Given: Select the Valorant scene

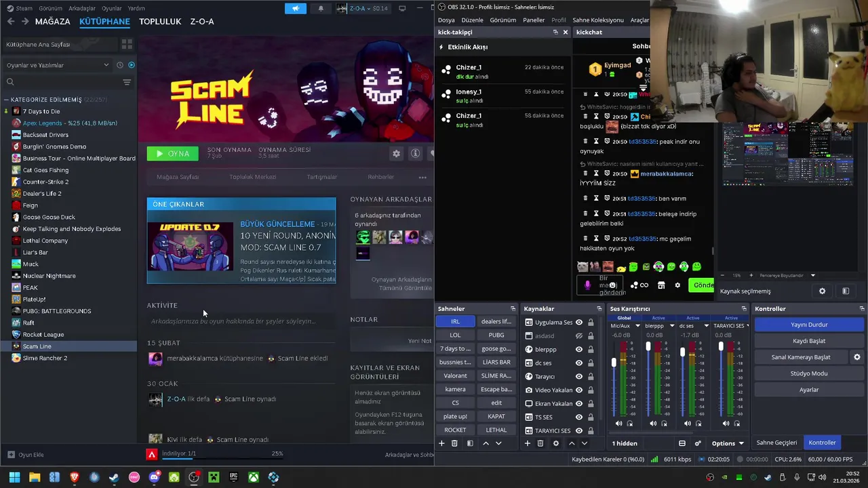Looking at the screenshot, I should click(455, 375).
